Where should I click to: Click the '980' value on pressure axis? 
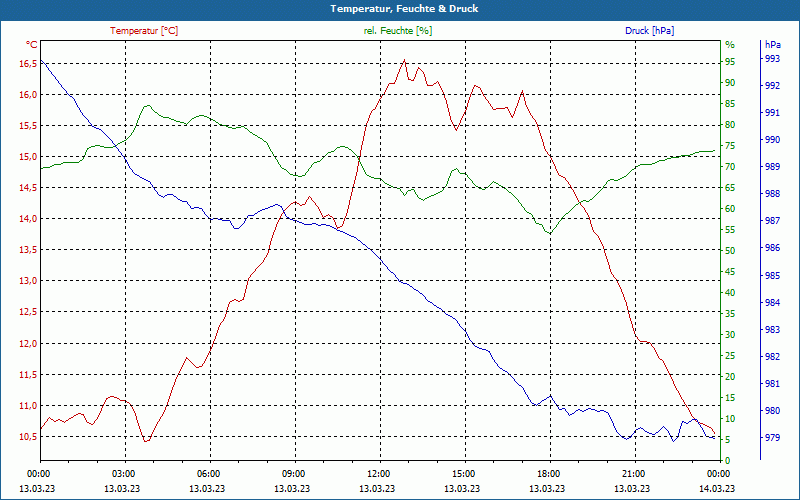click(772, 411)
